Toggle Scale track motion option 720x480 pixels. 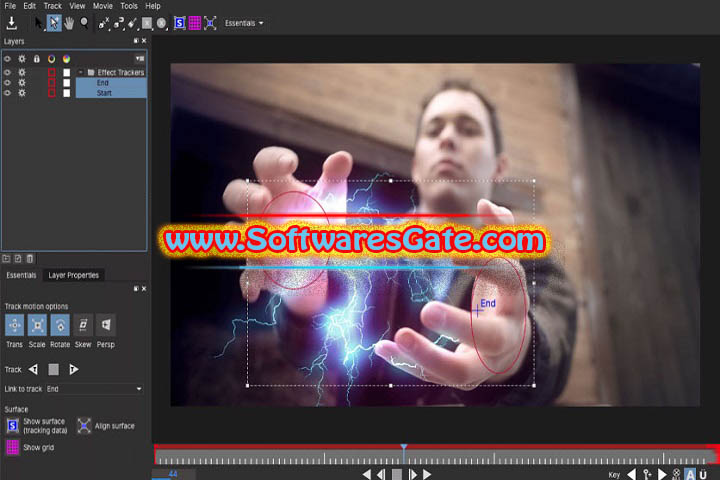(37, 325)
